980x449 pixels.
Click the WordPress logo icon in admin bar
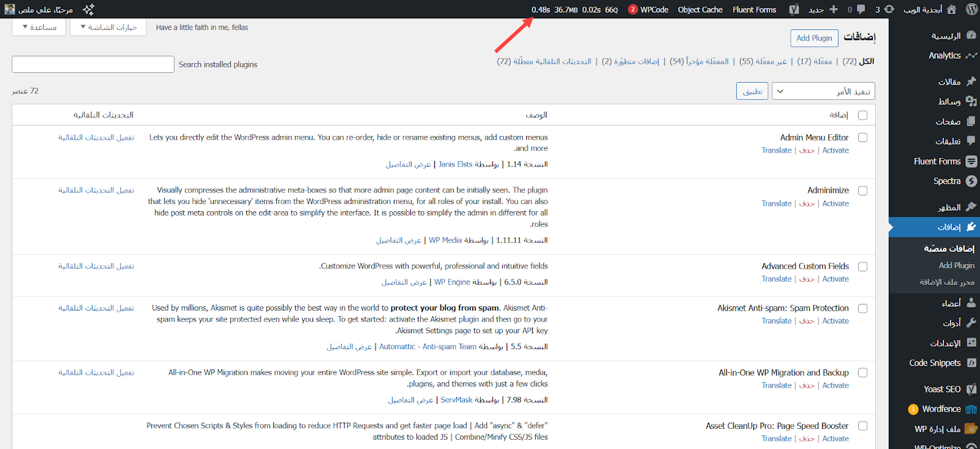[x=971, y=9]
